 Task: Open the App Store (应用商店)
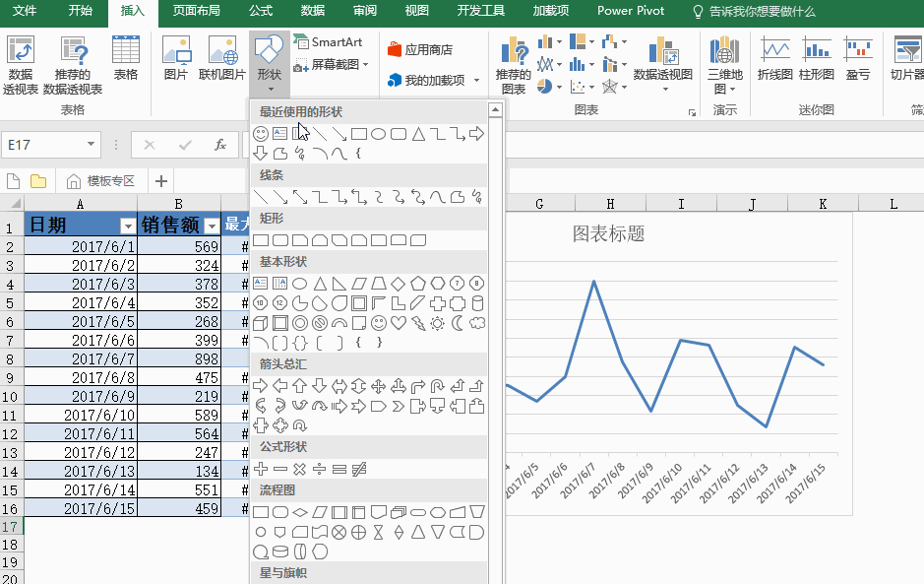coord(419,49)
